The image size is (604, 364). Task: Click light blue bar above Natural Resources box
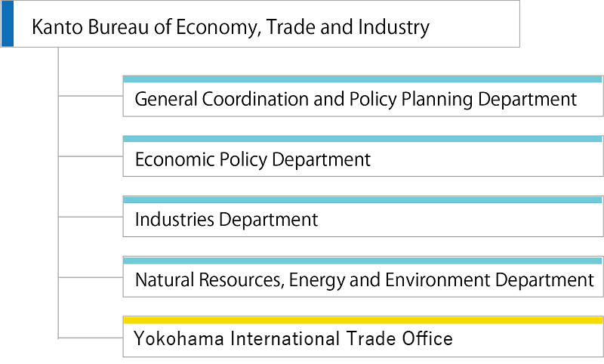362,261
